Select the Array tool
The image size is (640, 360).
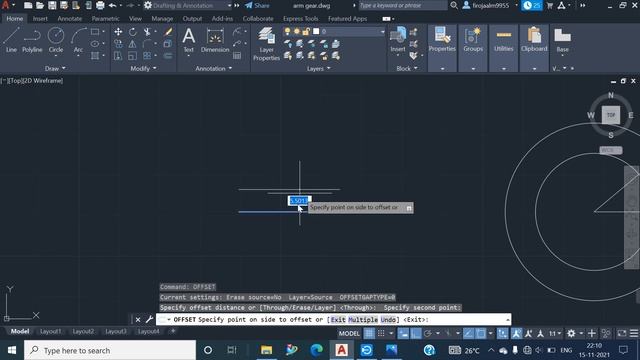click(147, 56)
